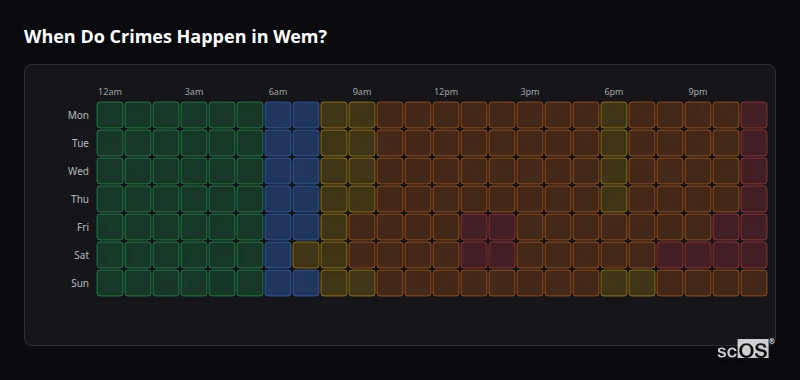
Task: Choose the Sunday 7am blue cell
Action: point(306,283)
